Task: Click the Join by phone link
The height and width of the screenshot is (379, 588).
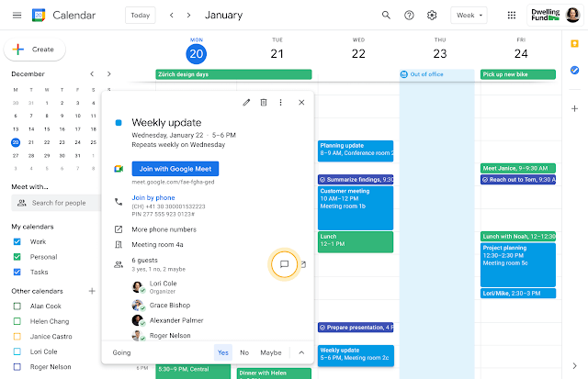Action: point(153,197)
